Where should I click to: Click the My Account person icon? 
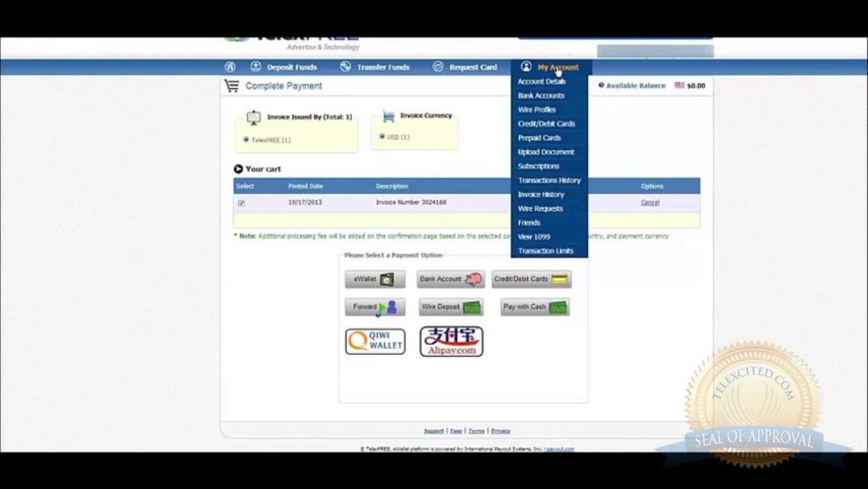[x=526, y=67]
